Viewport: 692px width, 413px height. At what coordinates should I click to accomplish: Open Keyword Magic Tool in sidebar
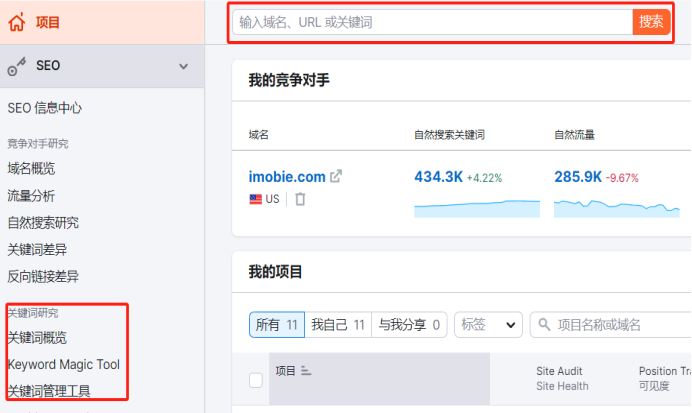pos(64,364)
